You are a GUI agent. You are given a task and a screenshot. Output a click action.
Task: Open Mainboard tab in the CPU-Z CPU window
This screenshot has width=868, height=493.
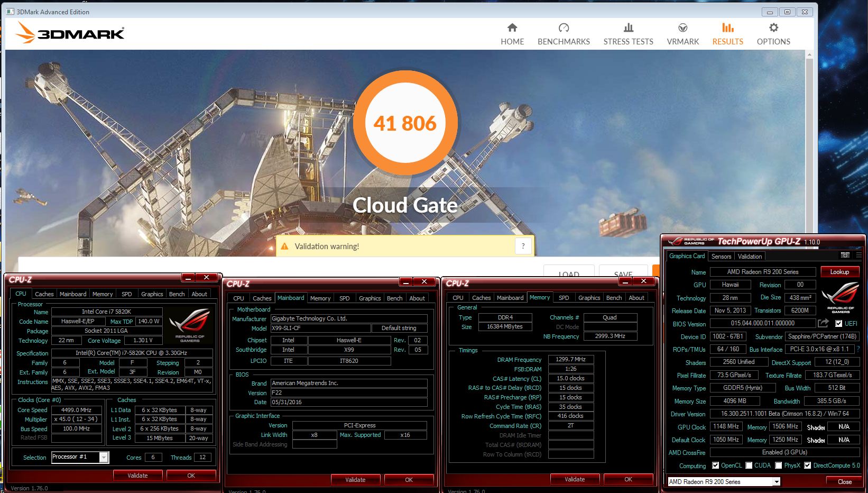pyautogui.click(x=73, y=294)
